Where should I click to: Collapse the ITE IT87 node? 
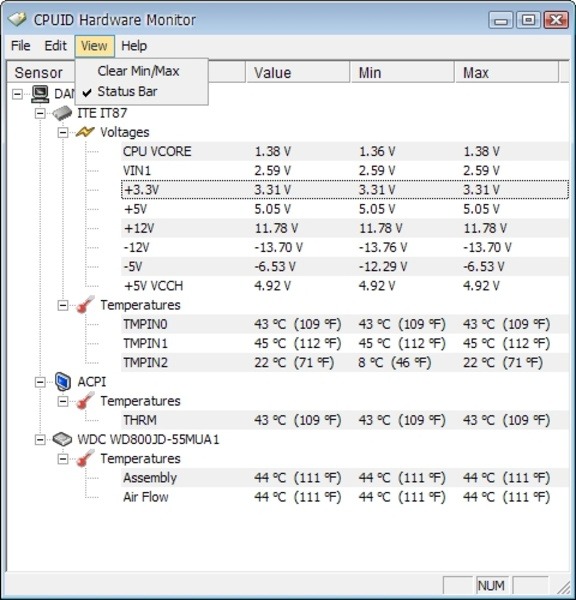[40, 113]
